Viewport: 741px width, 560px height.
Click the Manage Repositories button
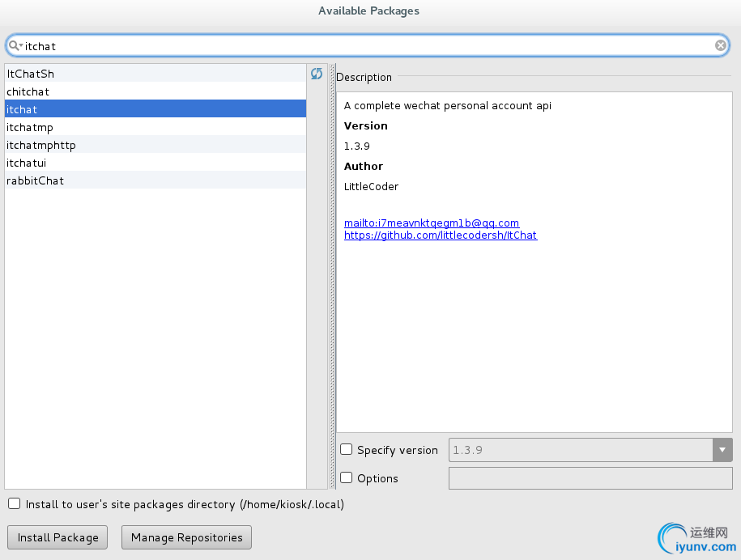(x=187, y=537)
